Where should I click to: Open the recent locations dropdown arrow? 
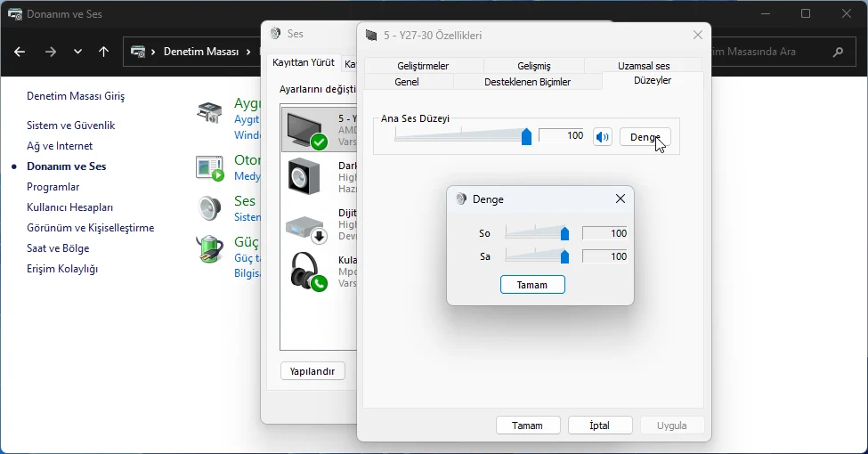click(77, 52)
